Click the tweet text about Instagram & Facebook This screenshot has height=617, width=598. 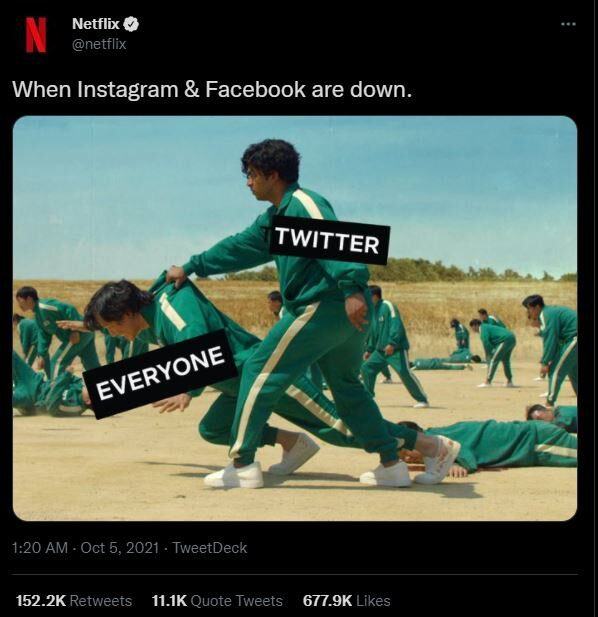click(212, 89)
